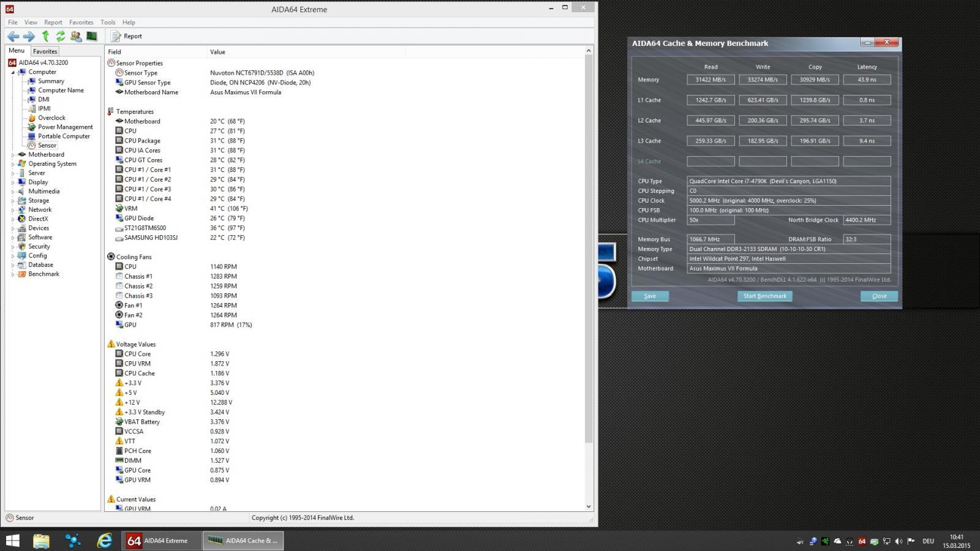Select Security in the tree
The height and width of the screenshot is (551, 980).
pos(39,246)
